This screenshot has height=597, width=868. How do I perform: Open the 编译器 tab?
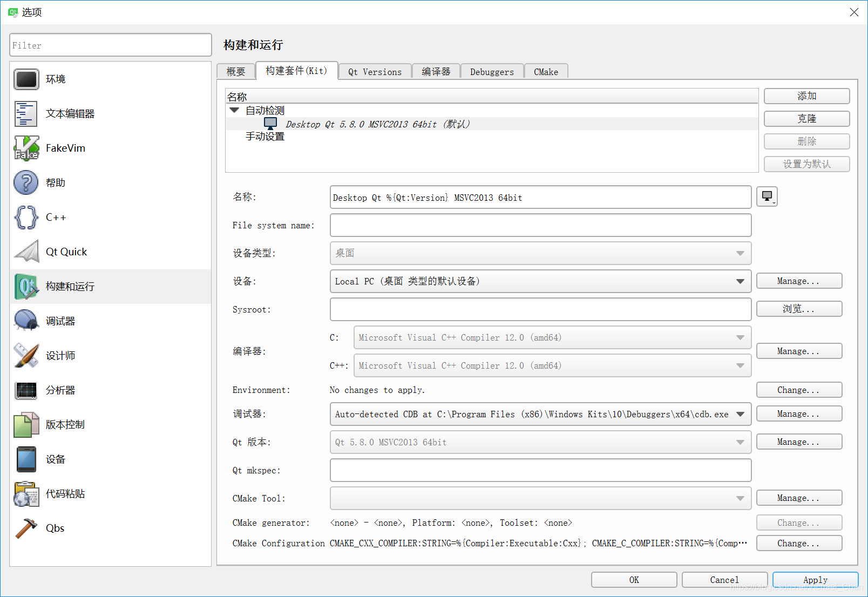[x=436, y=72]
